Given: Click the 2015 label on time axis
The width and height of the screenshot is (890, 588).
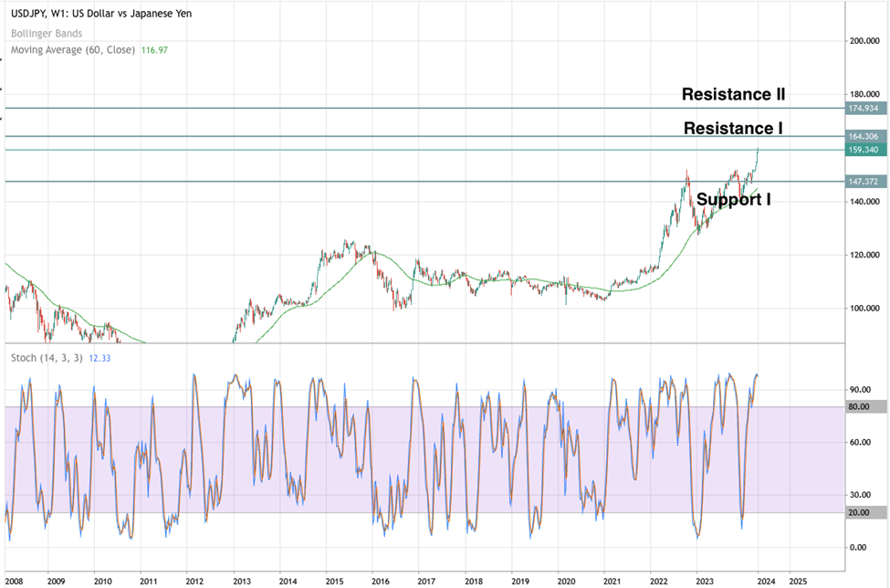Looking at the screenshot, I should 333,580.
